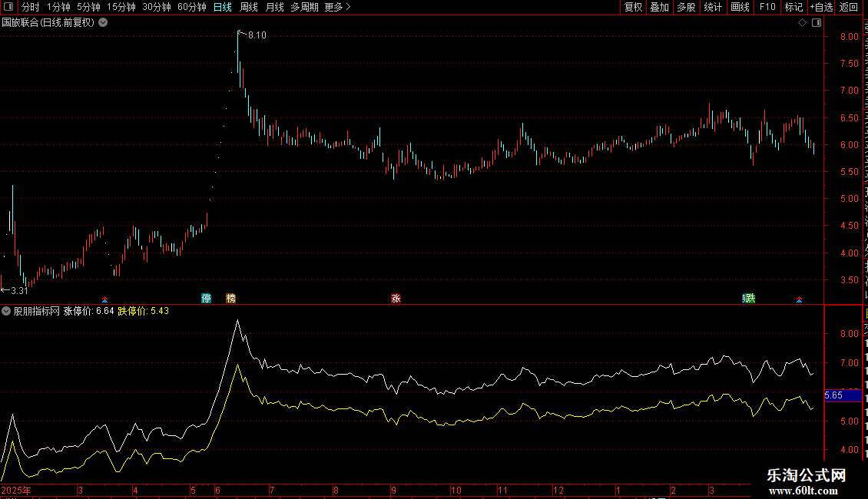The width and height of the screenshot is (868, 499).
Task: Click the 2025年 time axis label
Action: (x=16, y=491)
